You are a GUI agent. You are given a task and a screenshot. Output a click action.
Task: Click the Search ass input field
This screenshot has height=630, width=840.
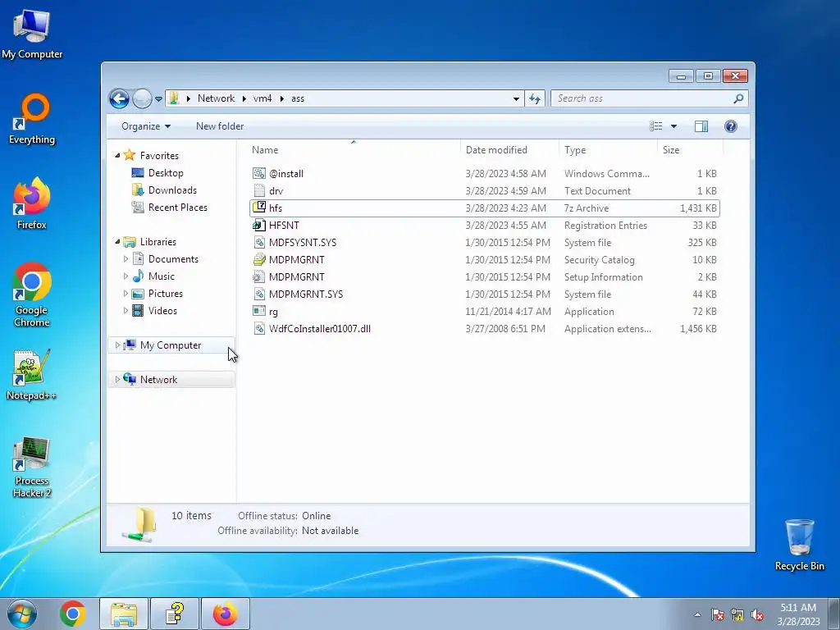point(643,98)
